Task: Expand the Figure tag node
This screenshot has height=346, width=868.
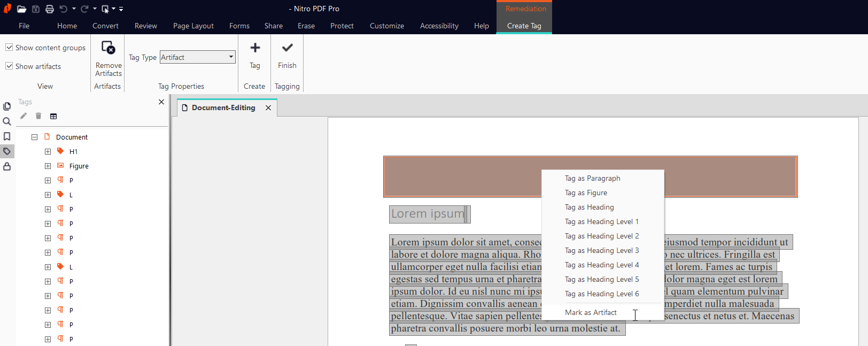Action: click(48, 166)
